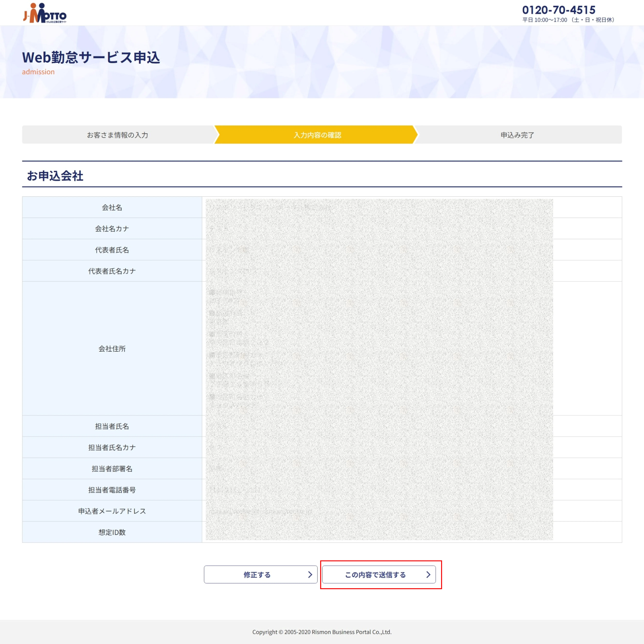The width and height of the screenshot is (644, 644).
Task: Click the お申込会社 section heading
Action: [55, 176]
